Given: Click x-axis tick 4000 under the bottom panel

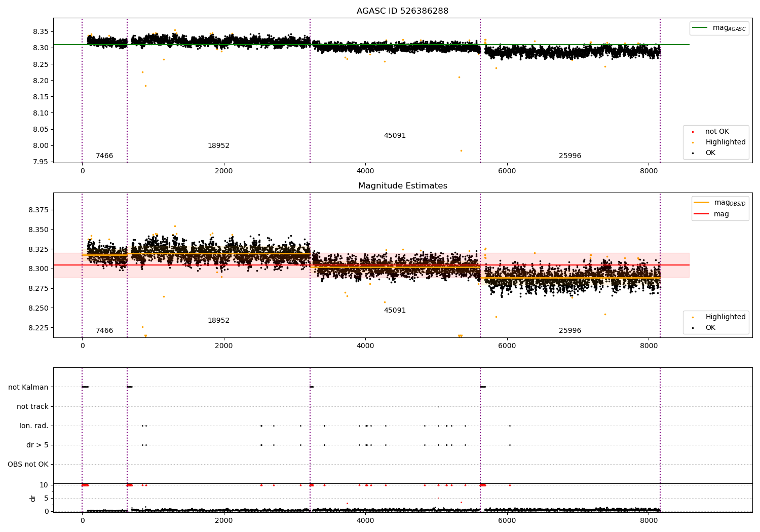Looking at the screenshot, I should click(365, 520).
